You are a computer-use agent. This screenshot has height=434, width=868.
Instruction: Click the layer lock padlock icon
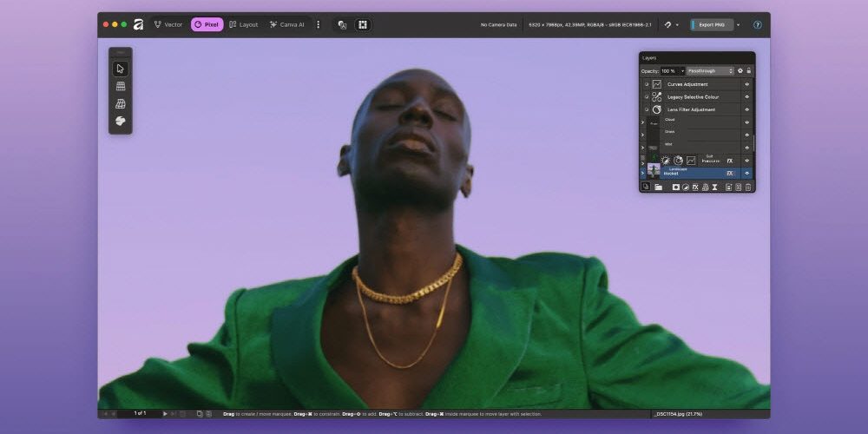click(x=749, y=70)
